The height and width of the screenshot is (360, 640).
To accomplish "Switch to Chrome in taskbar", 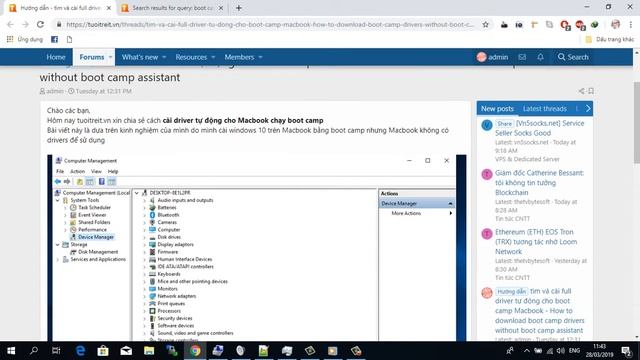I will [x=195, y=351].
